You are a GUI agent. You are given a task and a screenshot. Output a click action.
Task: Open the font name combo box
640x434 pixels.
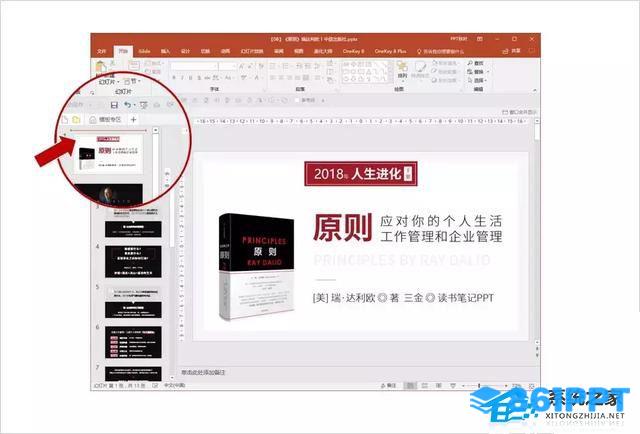click(x=193, y=66)
